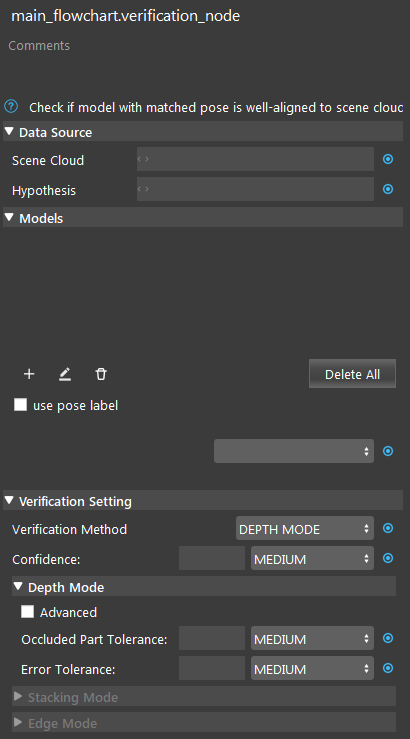
Task: Open Occluded Part Tolerance MEDIUM dropdown
Action: 312,638
